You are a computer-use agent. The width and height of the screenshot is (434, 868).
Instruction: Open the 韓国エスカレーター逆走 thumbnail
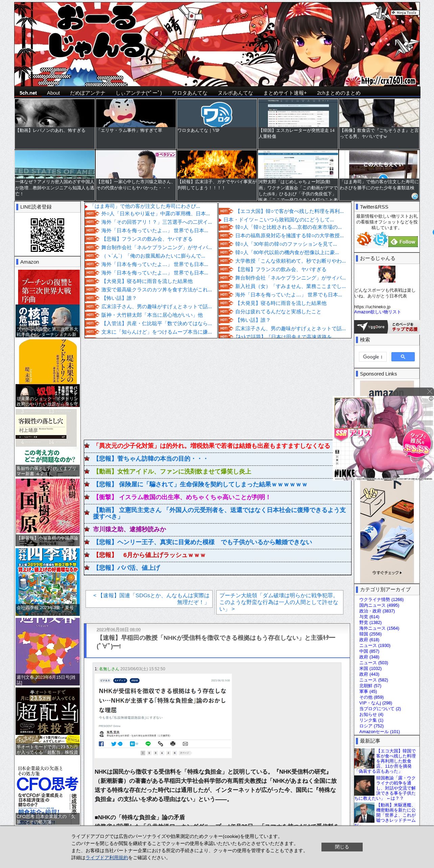pyautogui.click(x=298, y=124)
